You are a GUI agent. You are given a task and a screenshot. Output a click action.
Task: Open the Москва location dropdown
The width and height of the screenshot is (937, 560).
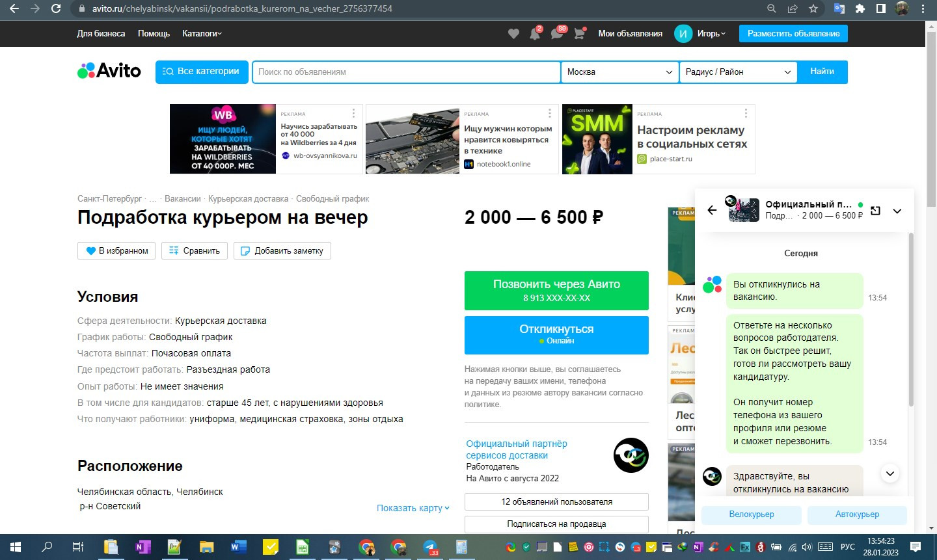[619, 72]
